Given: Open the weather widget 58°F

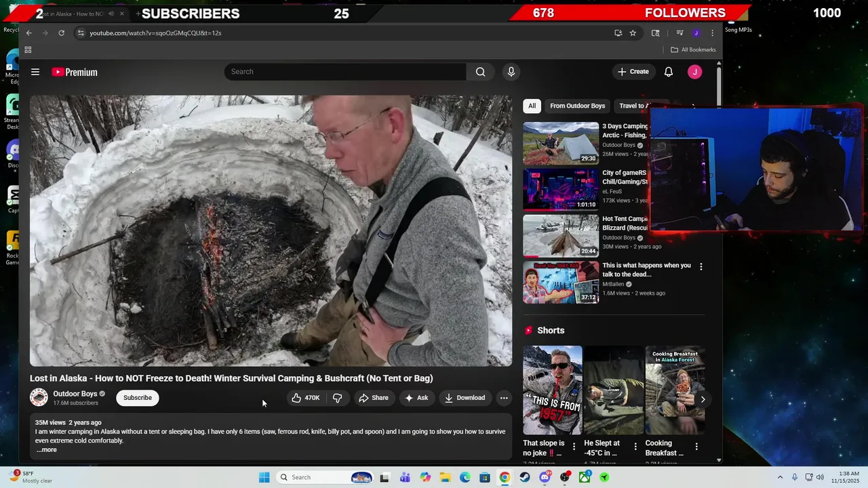Looking at the screenshot, I should tap(31, 477).
